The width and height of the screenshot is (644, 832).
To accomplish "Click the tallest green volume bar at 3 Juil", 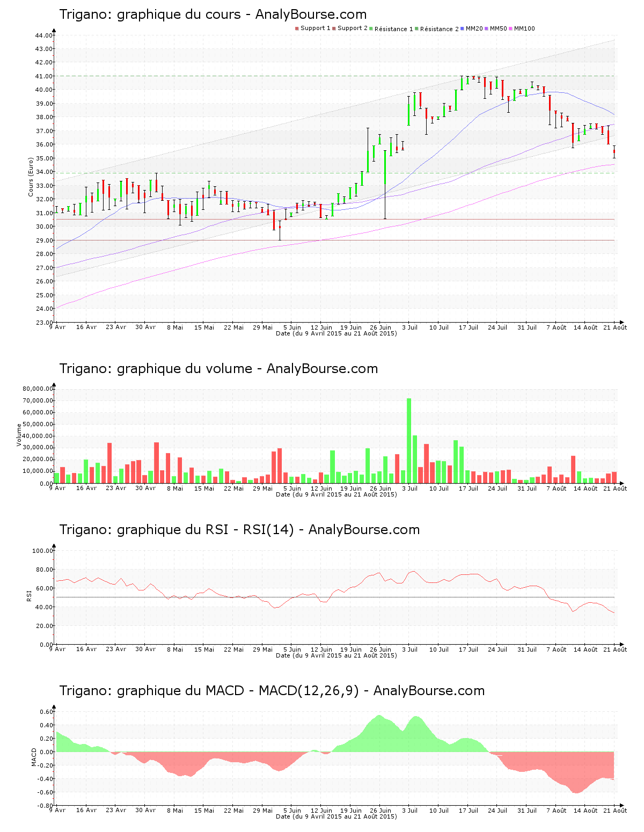I will [x=409, y=441].
